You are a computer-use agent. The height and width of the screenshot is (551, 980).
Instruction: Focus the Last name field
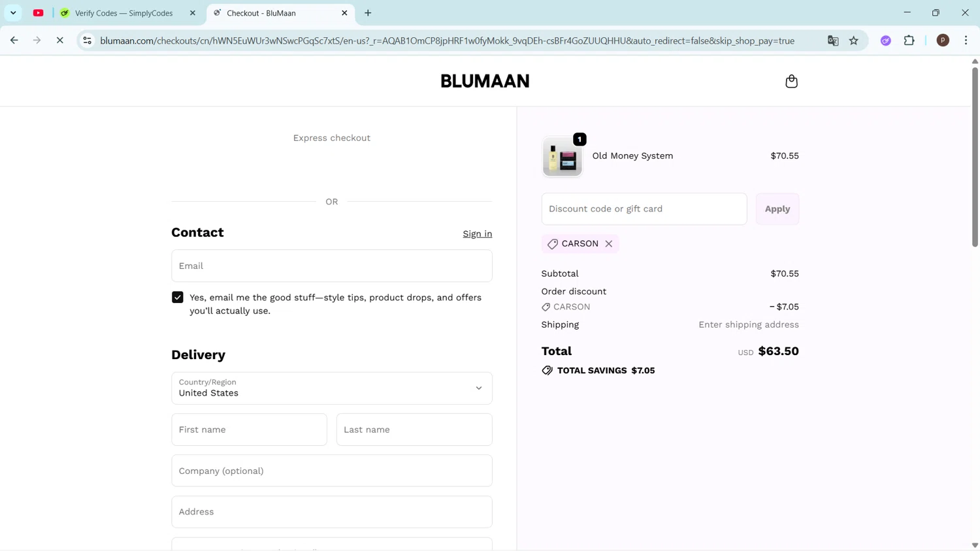click(414, 430)
